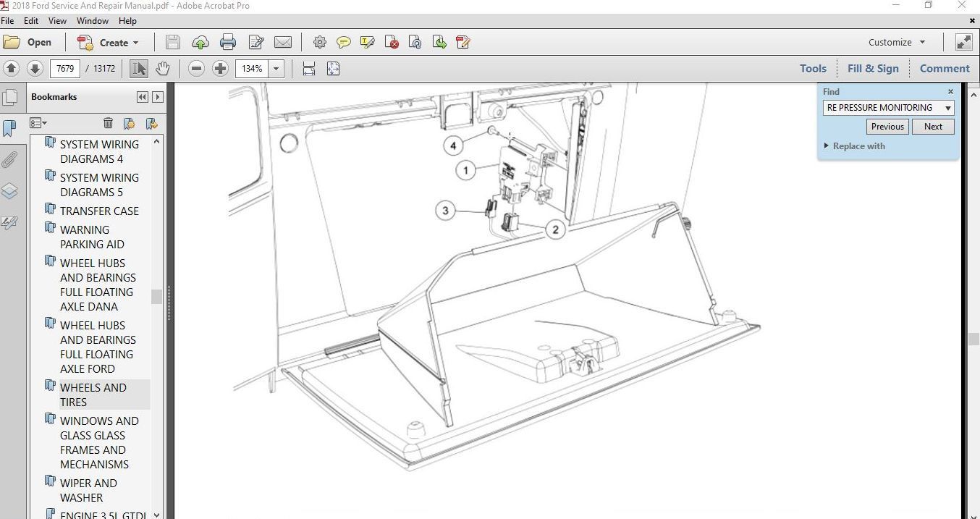
Task: Add a sticky note comment
Action: 344,43
